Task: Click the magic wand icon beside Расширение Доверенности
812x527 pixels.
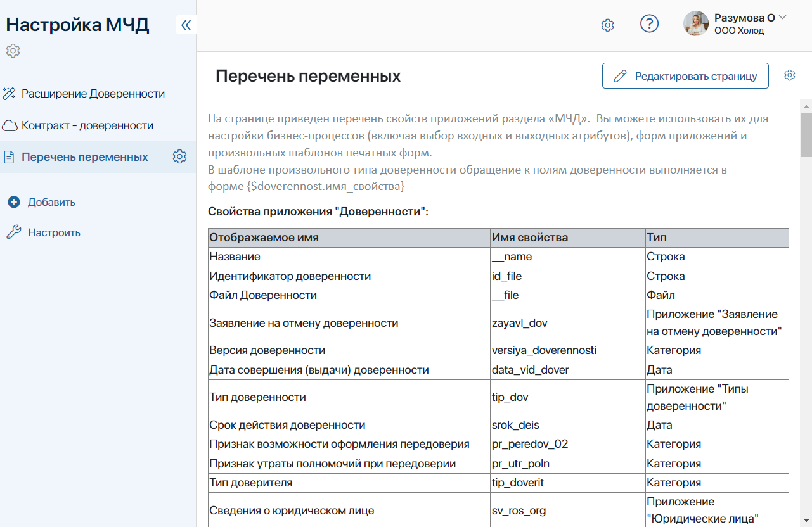Action: coord(9,94)
